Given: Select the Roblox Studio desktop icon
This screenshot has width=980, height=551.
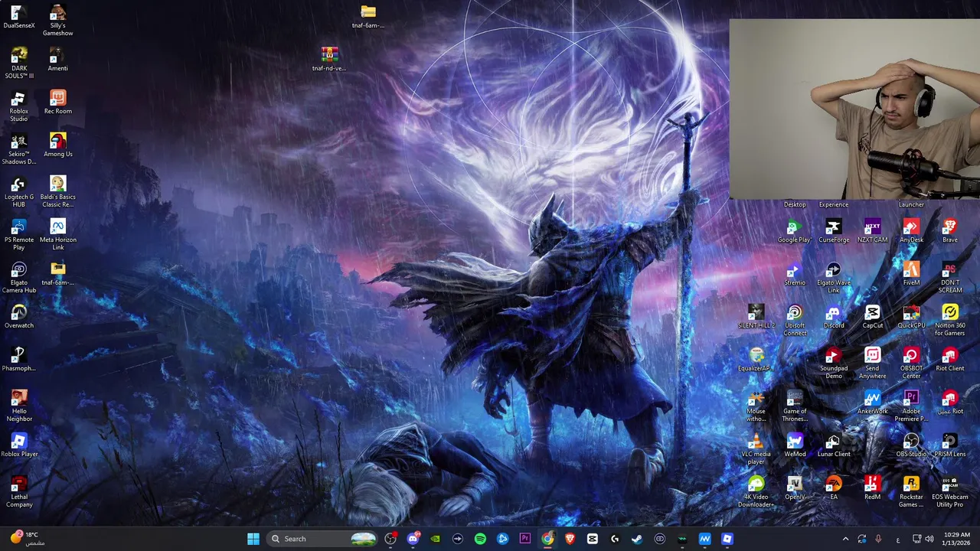Looking at the screenshot, I should 19,106.
